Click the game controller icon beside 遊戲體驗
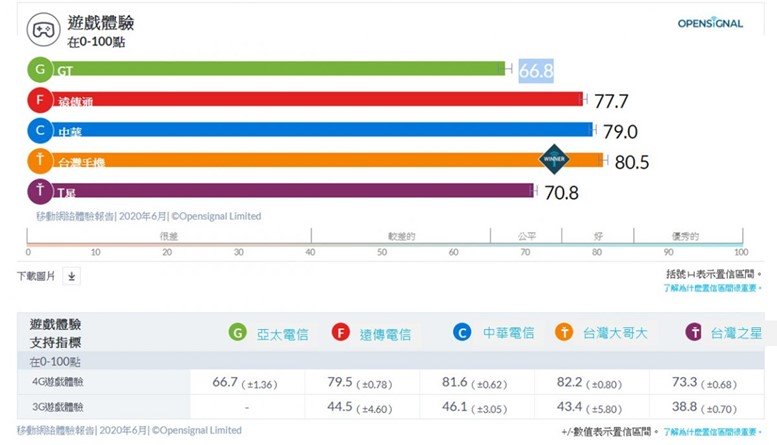 [43, 30]
